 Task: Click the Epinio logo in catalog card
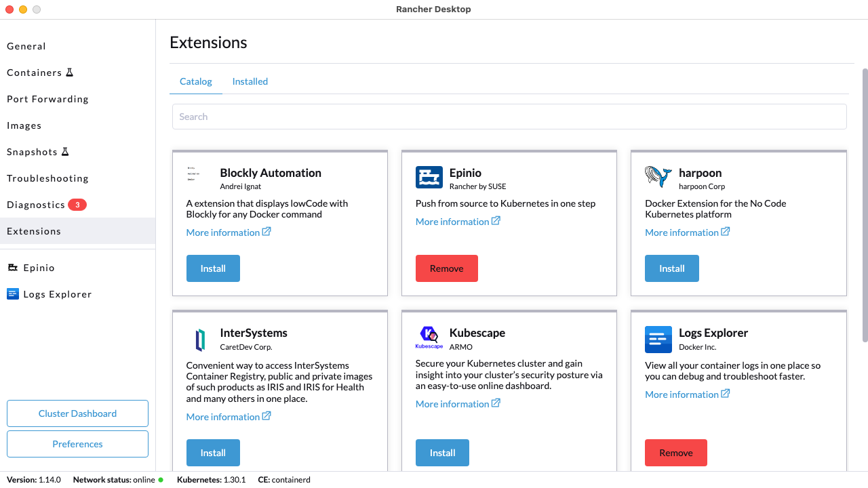point(429,178)
